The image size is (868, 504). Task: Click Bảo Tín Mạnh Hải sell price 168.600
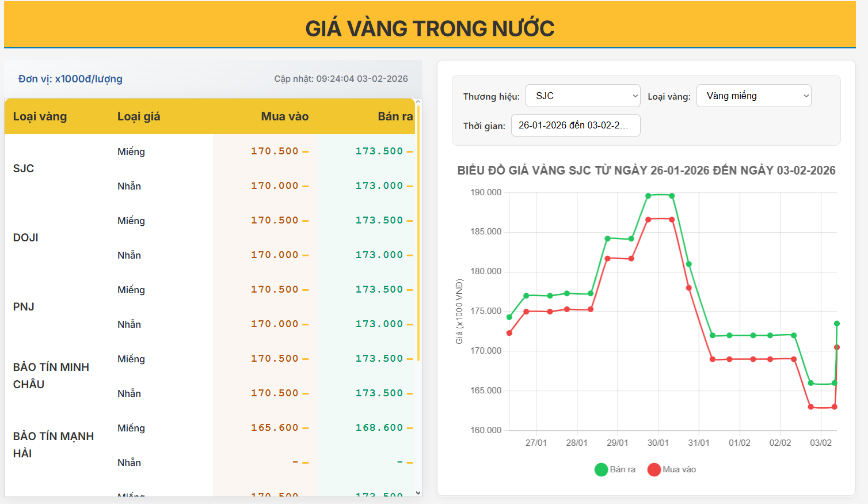(379, 427)
